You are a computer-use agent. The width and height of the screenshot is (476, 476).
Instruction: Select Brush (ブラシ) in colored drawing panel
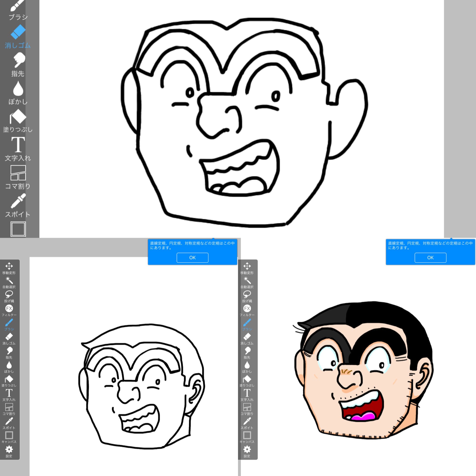click(247, 324)
